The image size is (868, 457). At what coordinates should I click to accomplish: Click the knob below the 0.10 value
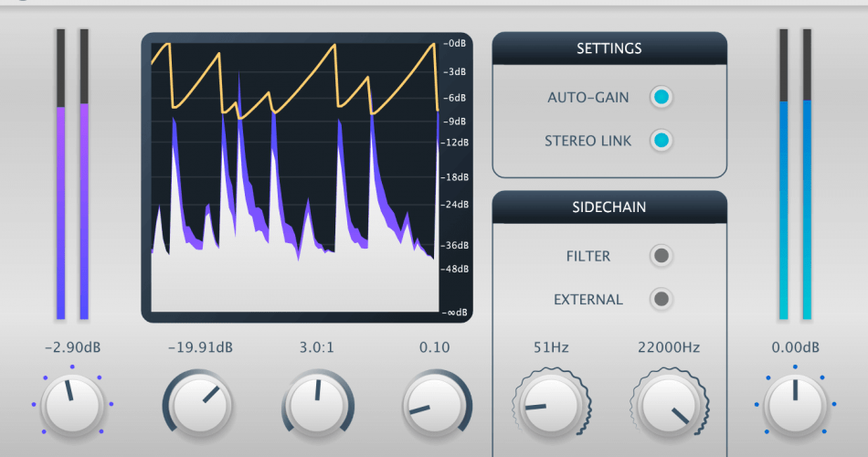(435, 405)
